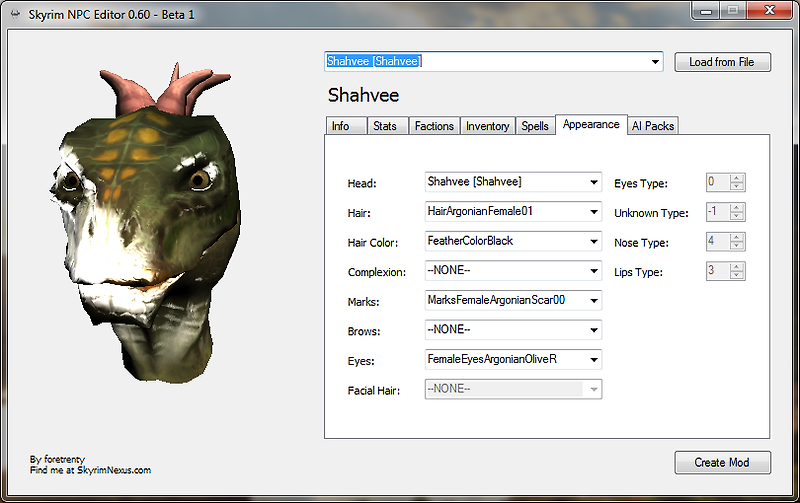The width and height of the screenshot is (800, 503).
Task: Open the Hair Color dropdown
Action: [594, 241]
